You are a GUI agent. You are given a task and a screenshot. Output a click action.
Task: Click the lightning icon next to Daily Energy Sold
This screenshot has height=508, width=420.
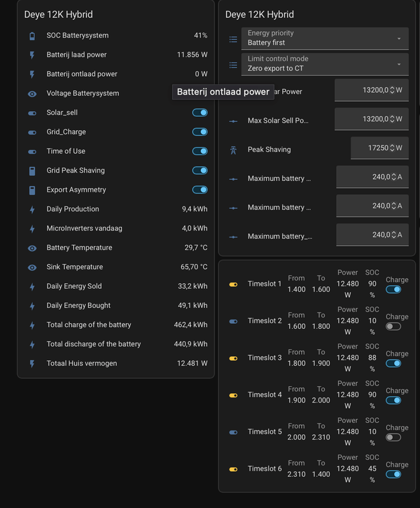(x=32, y=287)
